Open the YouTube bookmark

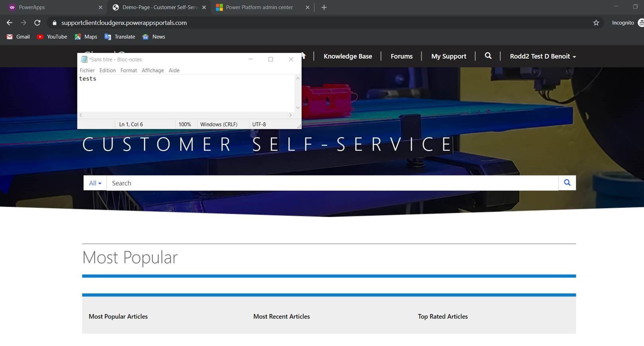pos(52,37)
